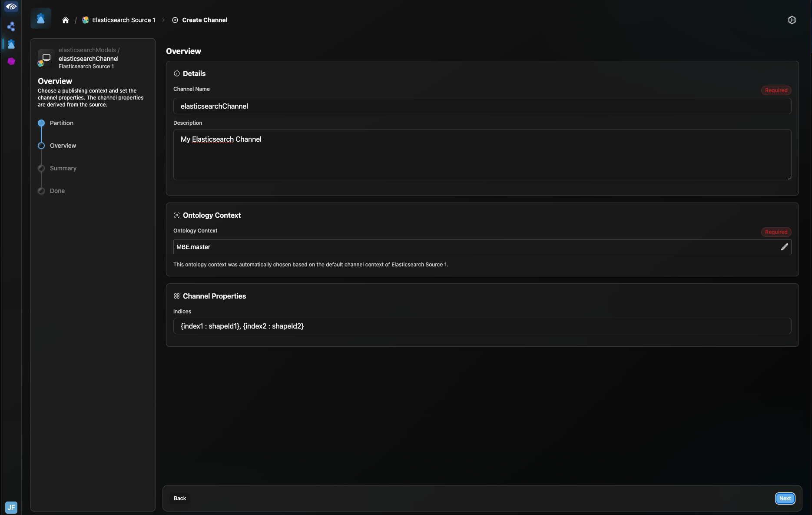Viewport: 812px width, 515px height.
Task: Open Elasticsearch Source 1 breadcrumb
Action: [123, 20]
